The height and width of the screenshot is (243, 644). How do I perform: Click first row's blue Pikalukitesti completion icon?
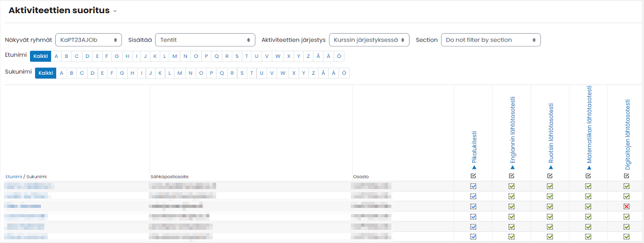coord(473,186)
